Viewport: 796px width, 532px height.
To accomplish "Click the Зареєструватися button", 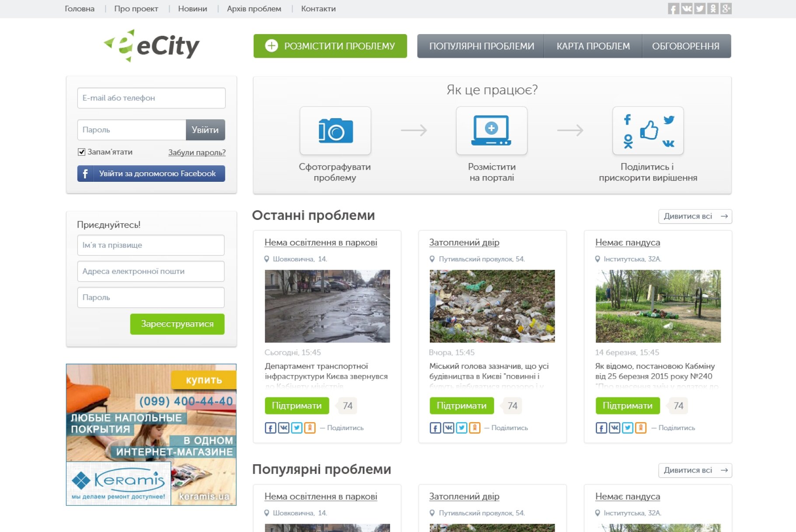I will [177, 324].
